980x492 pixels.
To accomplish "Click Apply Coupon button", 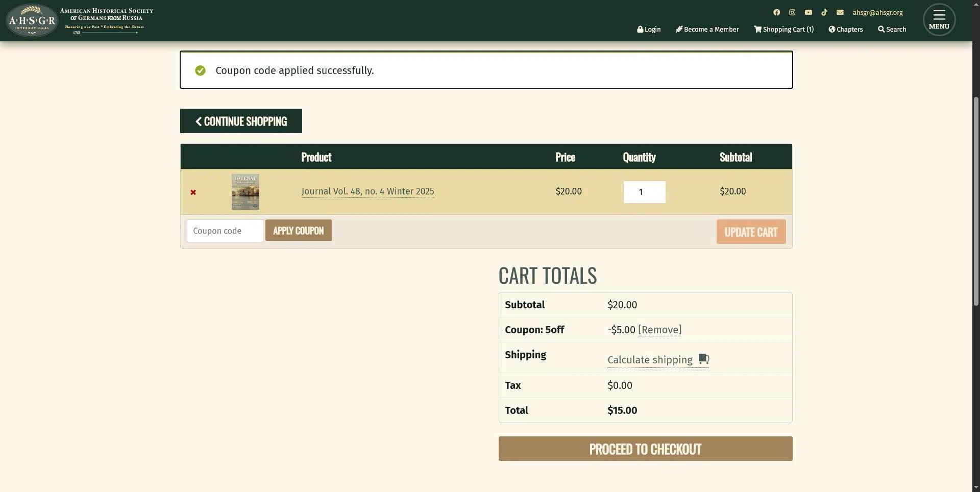I will click(298, 230).
